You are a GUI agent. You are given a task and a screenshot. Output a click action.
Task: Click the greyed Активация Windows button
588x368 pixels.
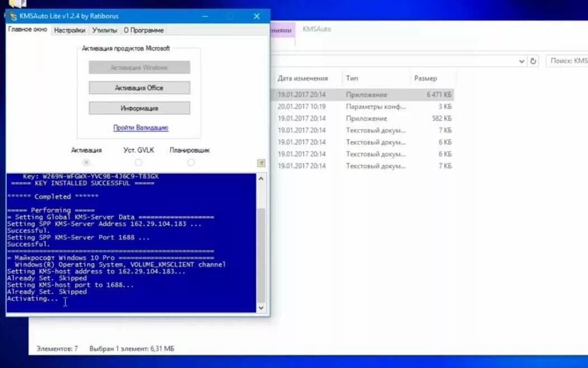[139, 68]
